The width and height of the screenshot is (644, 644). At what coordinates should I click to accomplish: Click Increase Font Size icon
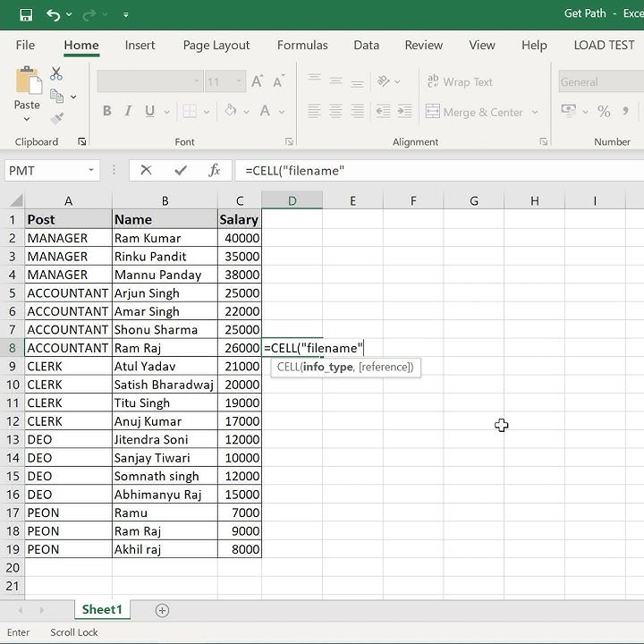coord(257,81)
